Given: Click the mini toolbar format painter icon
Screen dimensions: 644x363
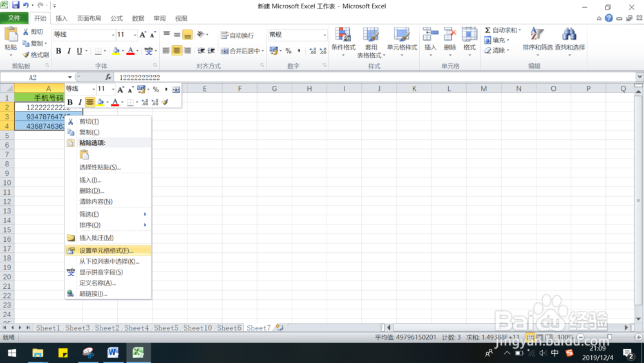Looking at the screenshot, I should coord(165,102).
